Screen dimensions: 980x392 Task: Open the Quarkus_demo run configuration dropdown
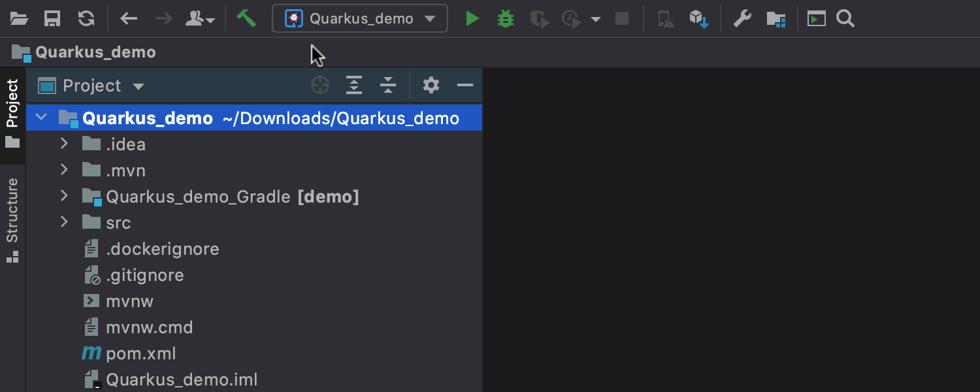[x=360, y=18]
